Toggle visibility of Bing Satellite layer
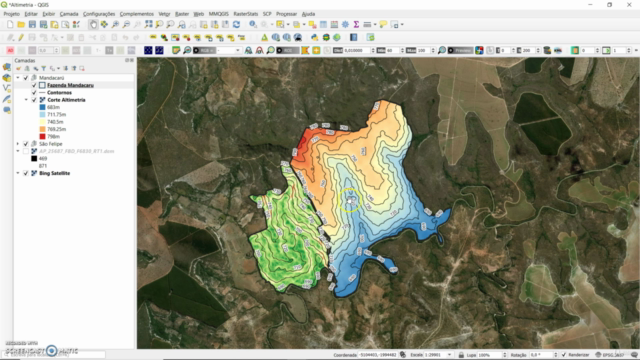The height and width of the screenshot is (360, 640). [x=26, y=173]
